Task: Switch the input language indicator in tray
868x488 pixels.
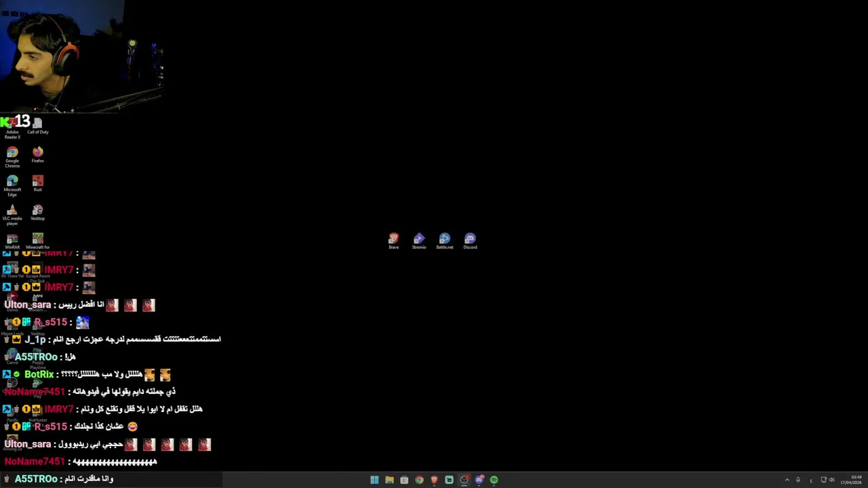Action: 811,480
